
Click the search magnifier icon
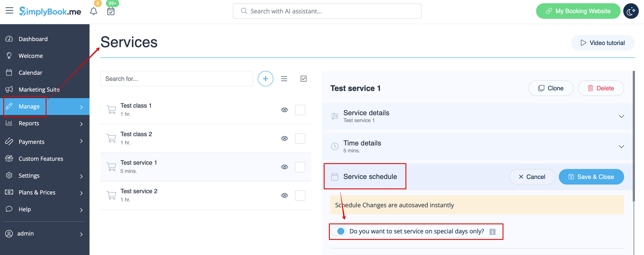[x=244, y=11]
